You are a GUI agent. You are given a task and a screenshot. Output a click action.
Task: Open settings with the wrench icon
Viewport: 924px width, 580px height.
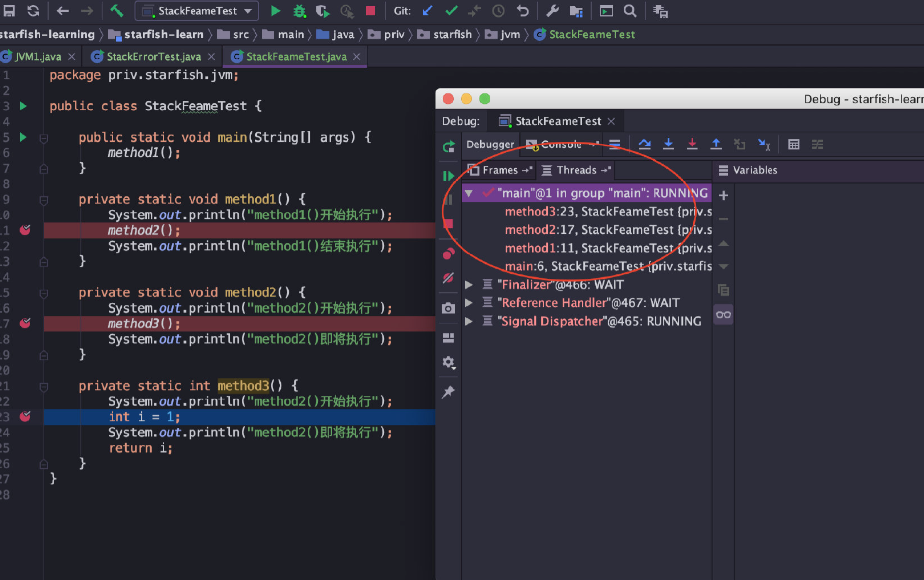click(x=552, y=11)
